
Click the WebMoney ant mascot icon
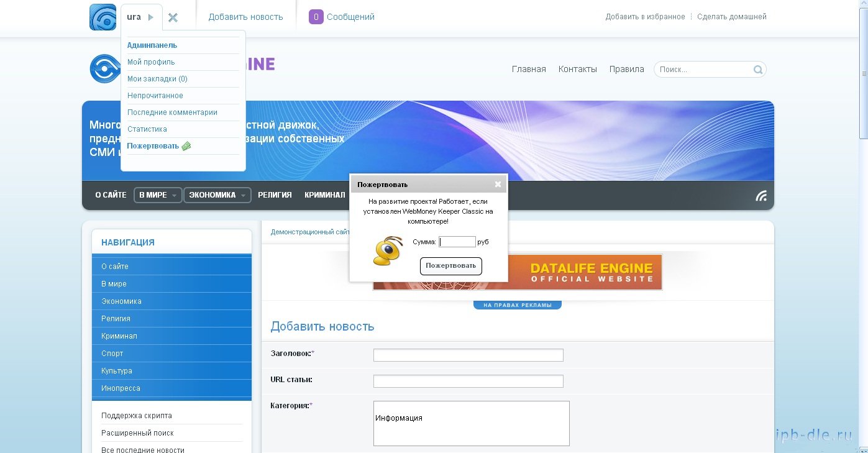(388, 251)
